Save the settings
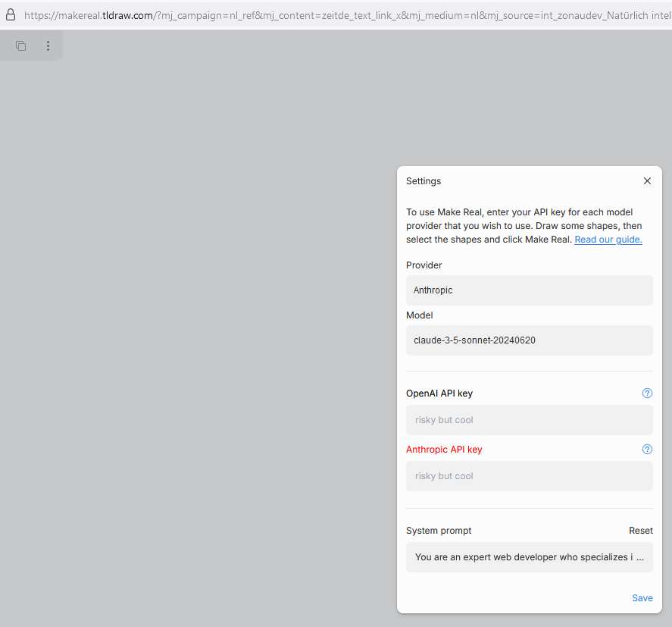The image size is (672, 627). [x=642, y=598]
